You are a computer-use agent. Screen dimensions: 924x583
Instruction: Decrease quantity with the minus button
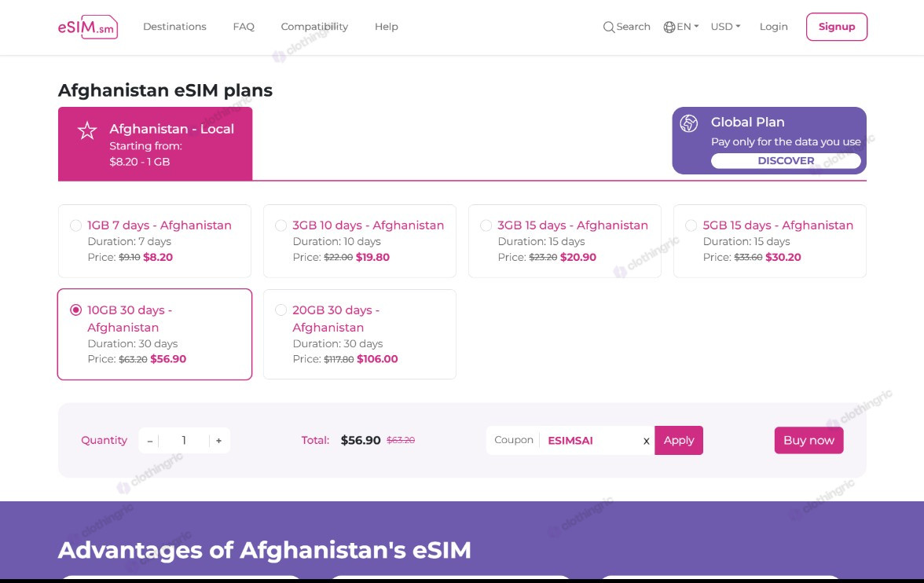[x=149, y=441]
